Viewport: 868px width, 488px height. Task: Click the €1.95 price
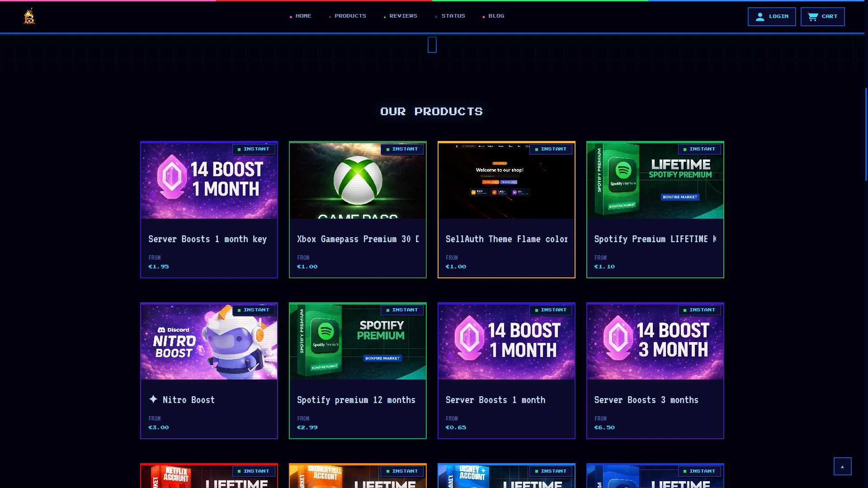[x=159, y=267]
